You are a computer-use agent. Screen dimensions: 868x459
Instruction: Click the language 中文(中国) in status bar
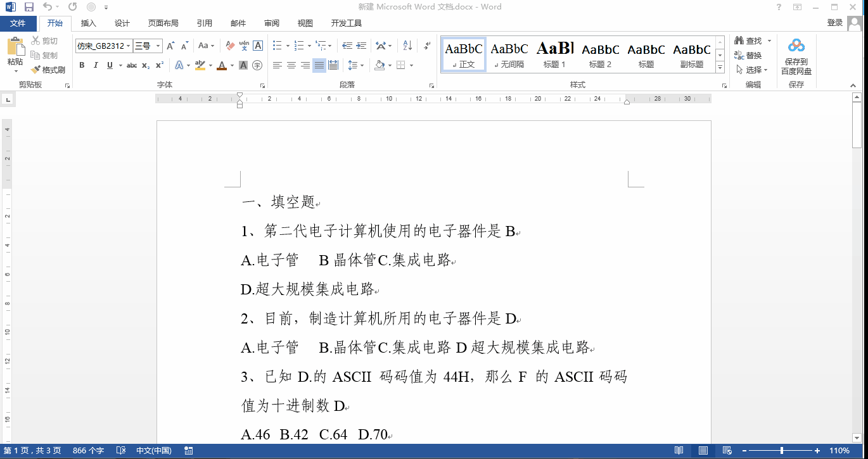(154, 451)
